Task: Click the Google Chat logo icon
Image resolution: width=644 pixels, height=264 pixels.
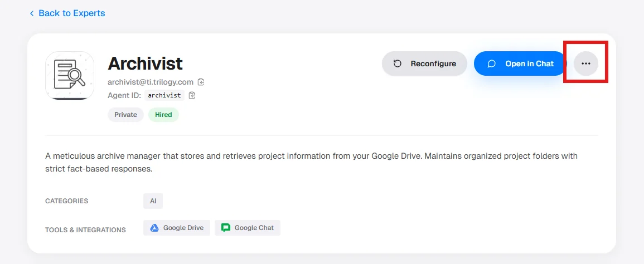Action: tap(226, 228)
